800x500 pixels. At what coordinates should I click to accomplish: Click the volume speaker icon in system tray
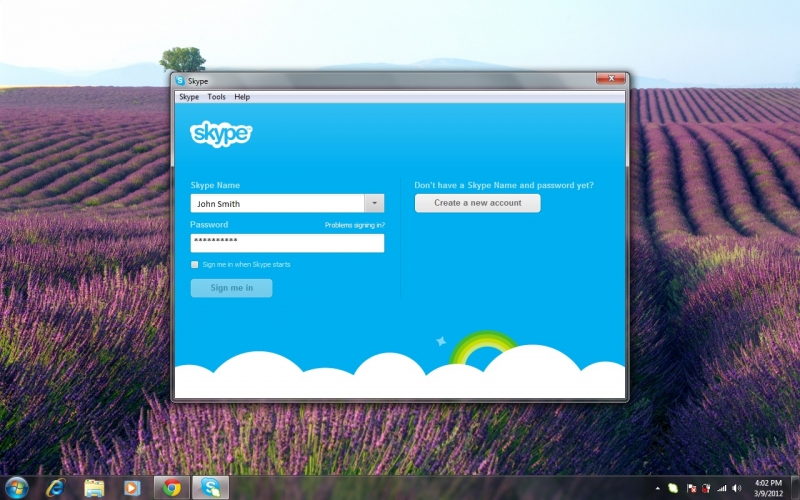pyautogui.click(x=737, y=488)
